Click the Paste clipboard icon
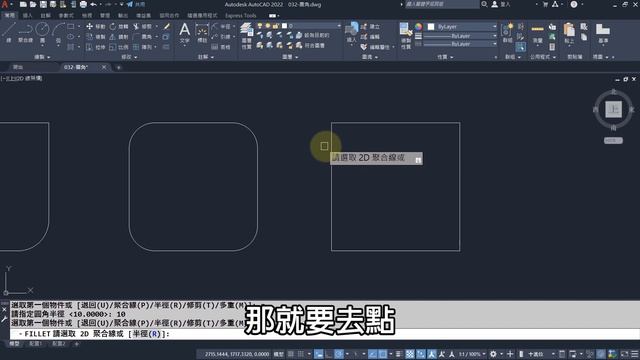The image size is (640, 360). [569, 30]
